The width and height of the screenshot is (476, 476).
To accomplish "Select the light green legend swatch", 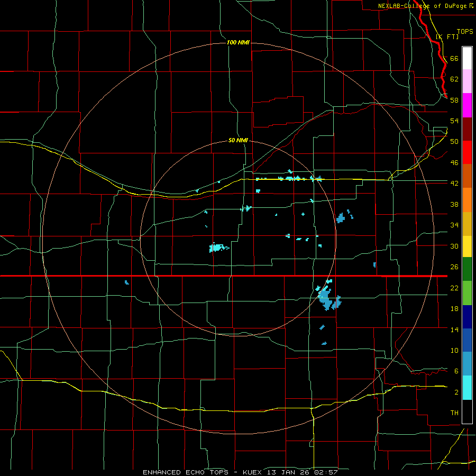I will click(467, 293).
